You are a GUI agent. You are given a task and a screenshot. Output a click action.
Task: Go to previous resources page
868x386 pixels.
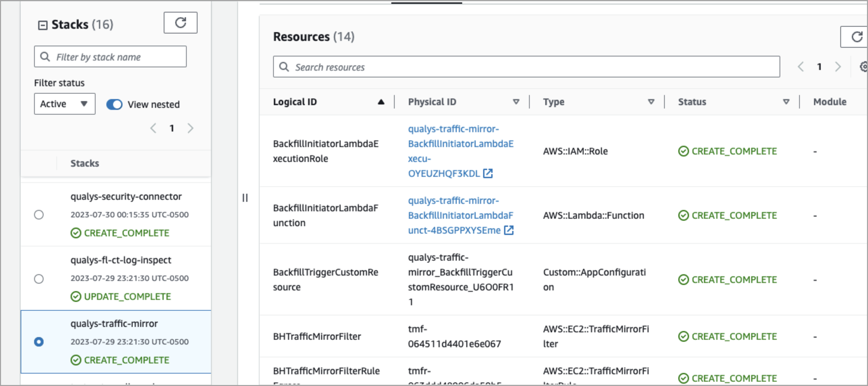[x=800, y=67]
